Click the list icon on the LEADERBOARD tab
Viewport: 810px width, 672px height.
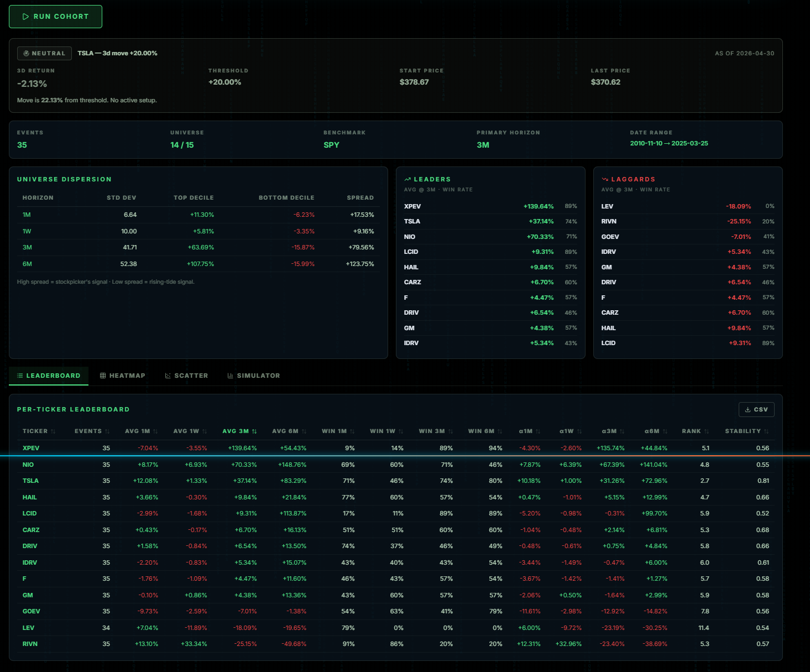click(20, 376)
